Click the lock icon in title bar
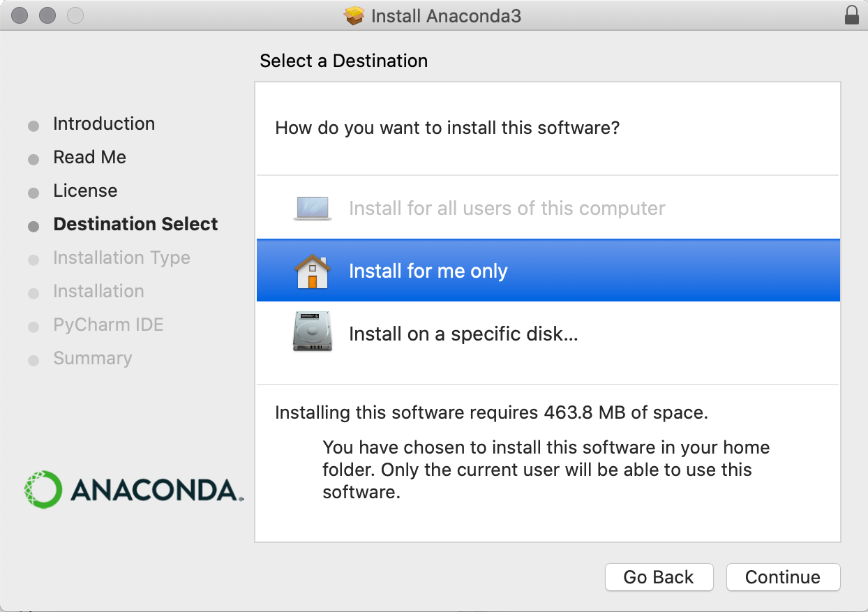 pos(852,15)
